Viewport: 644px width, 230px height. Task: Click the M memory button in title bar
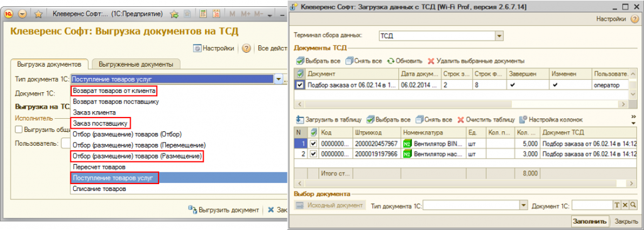pos(233,14)
